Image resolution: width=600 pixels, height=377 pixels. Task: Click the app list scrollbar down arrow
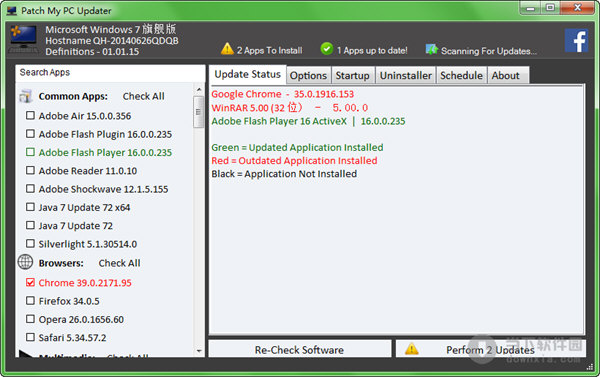[199, 350]
